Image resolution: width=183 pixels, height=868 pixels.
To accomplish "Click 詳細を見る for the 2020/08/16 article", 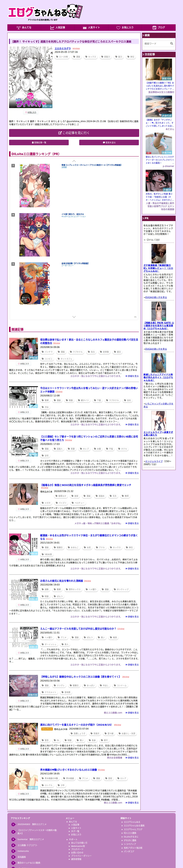I will pos(132,376).
